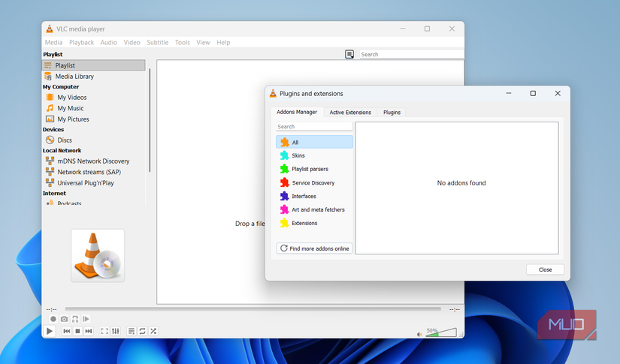Click the VLC cone album art thumbnail
Viewport: 620px width, 364px height.
click(x=98, y=255)
